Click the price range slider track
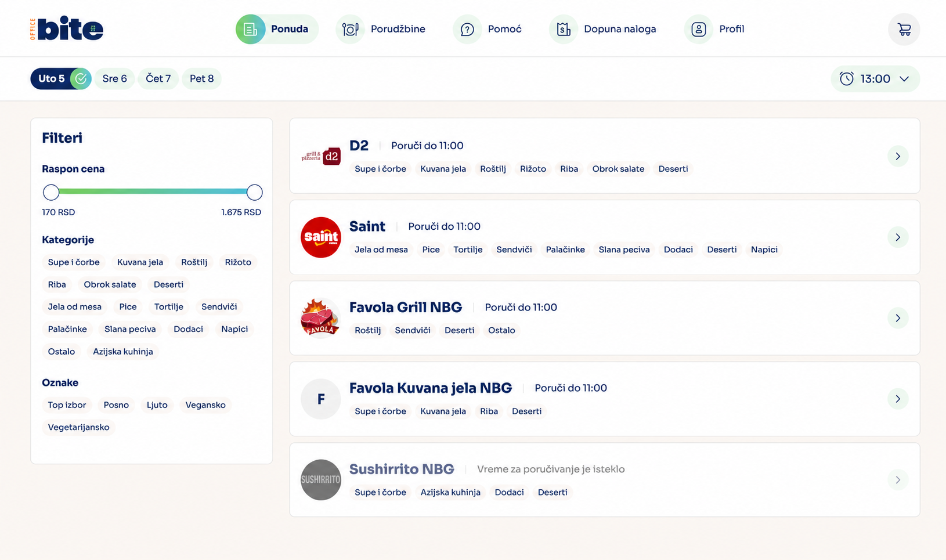Image resolution: width=946 pixels, height=560 pixels. pyautogui.click(x=153, y=192)
